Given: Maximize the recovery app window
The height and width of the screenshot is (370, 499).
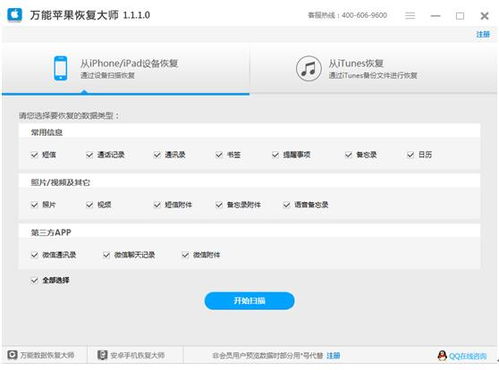Looking at the screenshot, I should [460, 16].
